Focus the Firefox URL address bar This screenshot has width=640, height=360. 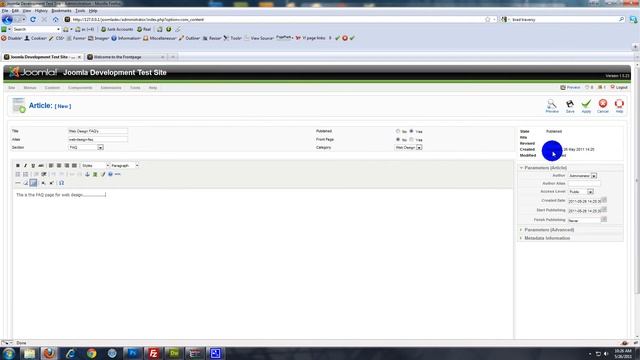(x=278, y=19)
